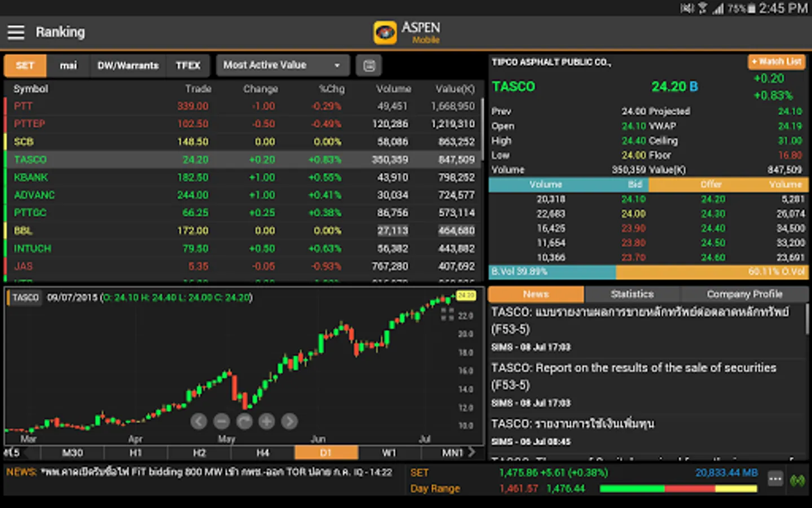Image resolution: width=812 pixels, height=508 pixels.
Task: Select the MN1 chart timeframe
Action: [x=452, y=453]
